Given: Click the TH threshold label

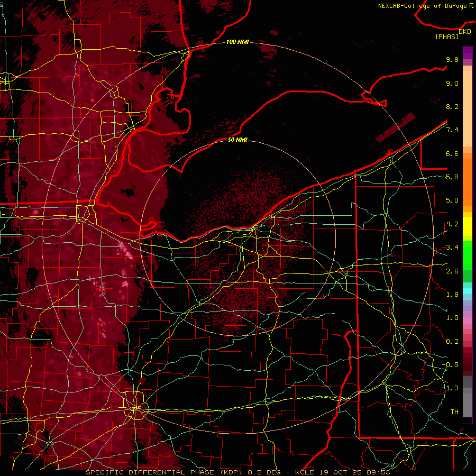Looking at the screenshot, I should [454, 412].
